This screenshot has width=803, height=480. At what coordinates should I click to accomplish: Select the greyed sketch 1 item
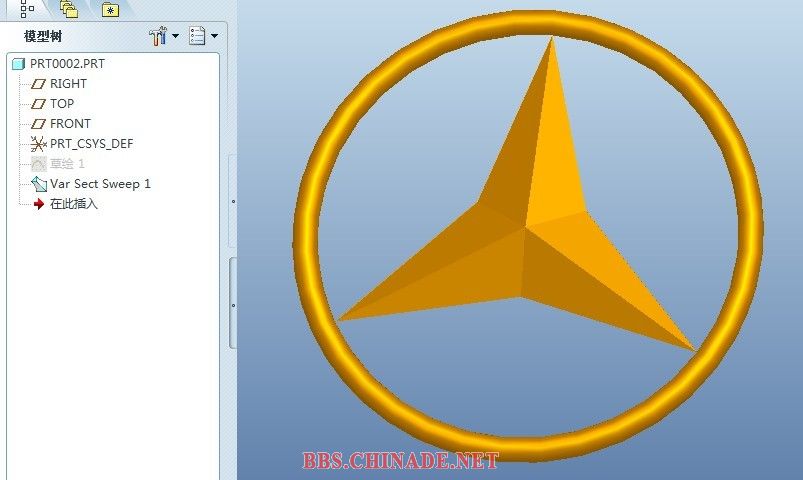click(x=67, y=164)
